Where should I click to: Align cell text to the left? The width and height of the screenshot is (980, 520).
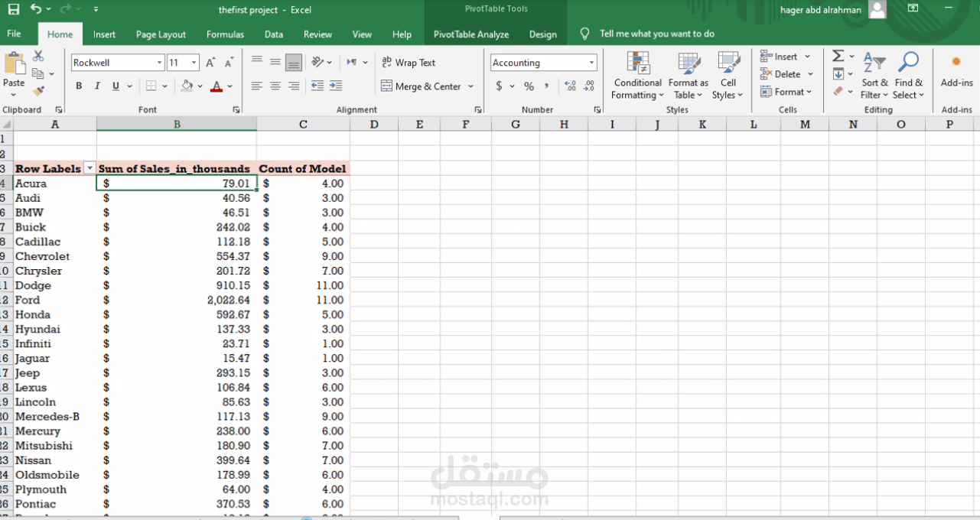(257, 86)
